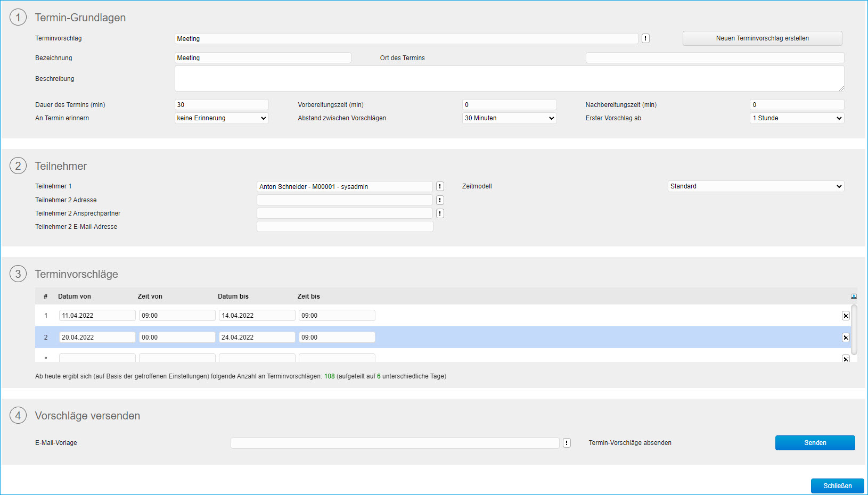
Task: Click Datum bis 14.04.2022 in row 1
Action: pyautogui.click(x=257, y=316)
